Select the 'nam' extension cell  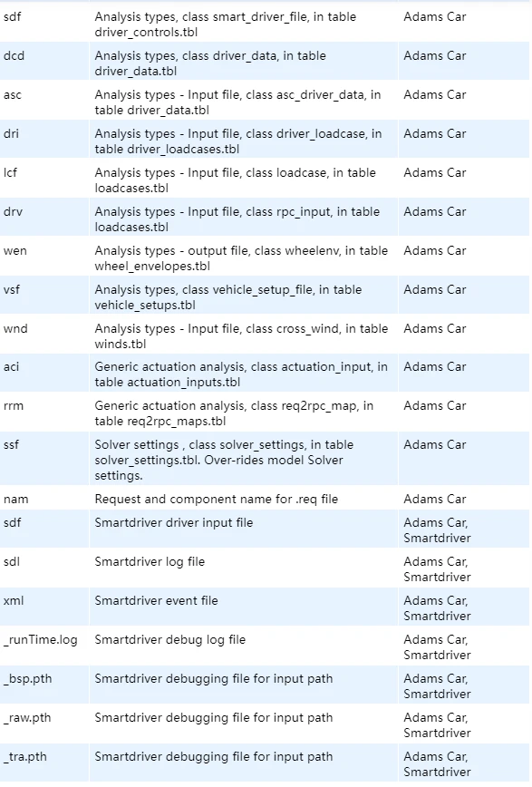click(x=15, y=499)
